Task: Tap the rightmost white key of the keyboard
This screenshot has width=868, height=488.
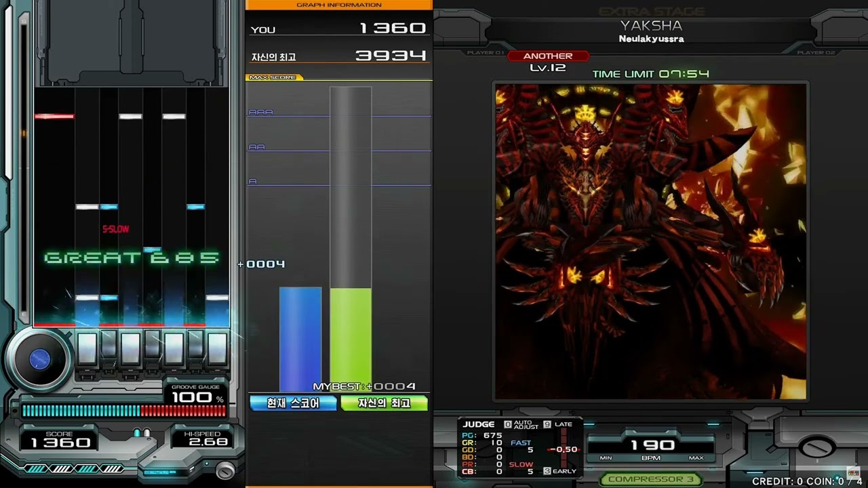Action: pyautogui.click(x=217, y=350)
